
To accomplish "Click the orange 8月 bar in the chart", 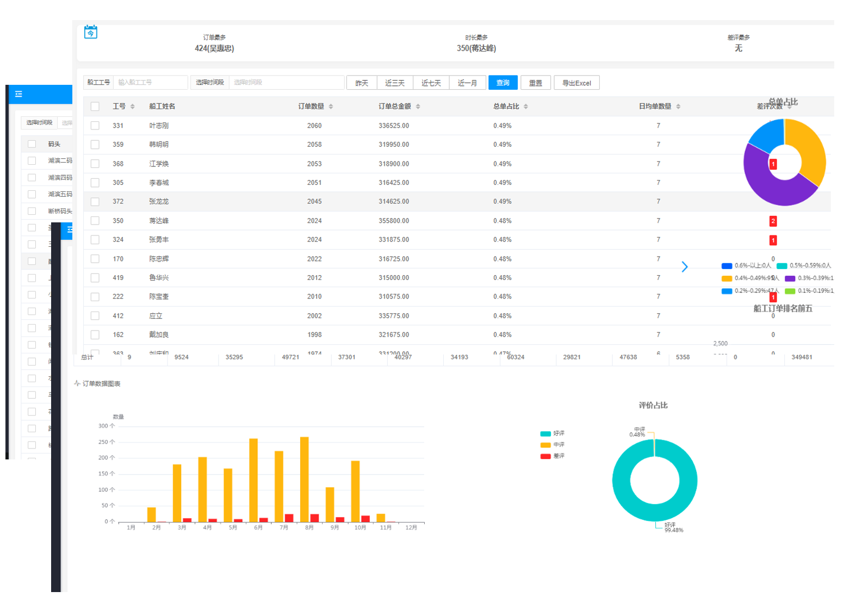I will [305, 479].
